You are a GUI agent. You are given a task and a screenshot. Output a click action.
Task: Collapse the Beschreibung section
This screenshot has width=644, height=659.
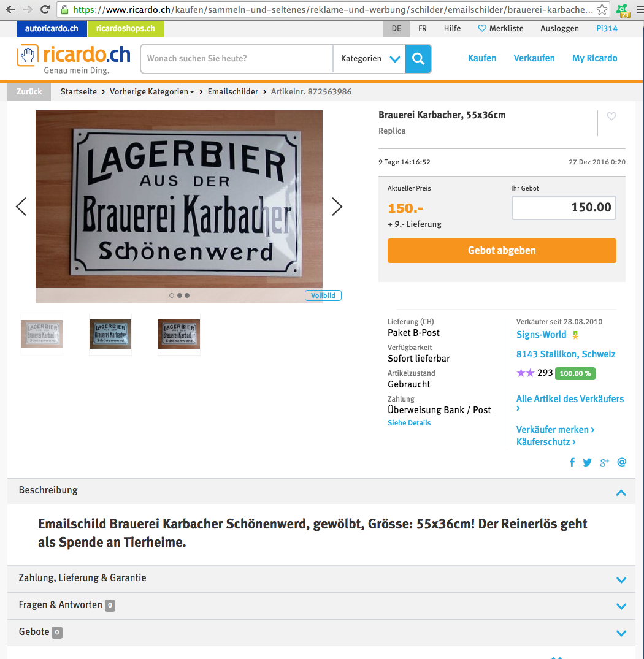coord(621,493)
